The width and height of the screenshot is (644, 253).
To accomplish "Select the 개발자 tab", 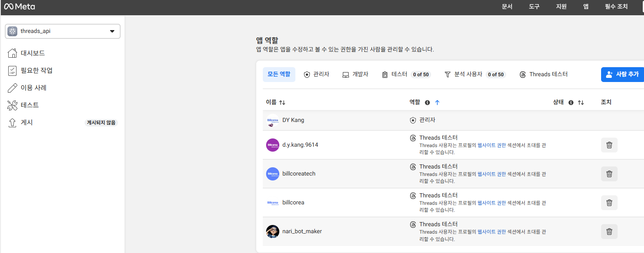I will [x=355, y=74].
